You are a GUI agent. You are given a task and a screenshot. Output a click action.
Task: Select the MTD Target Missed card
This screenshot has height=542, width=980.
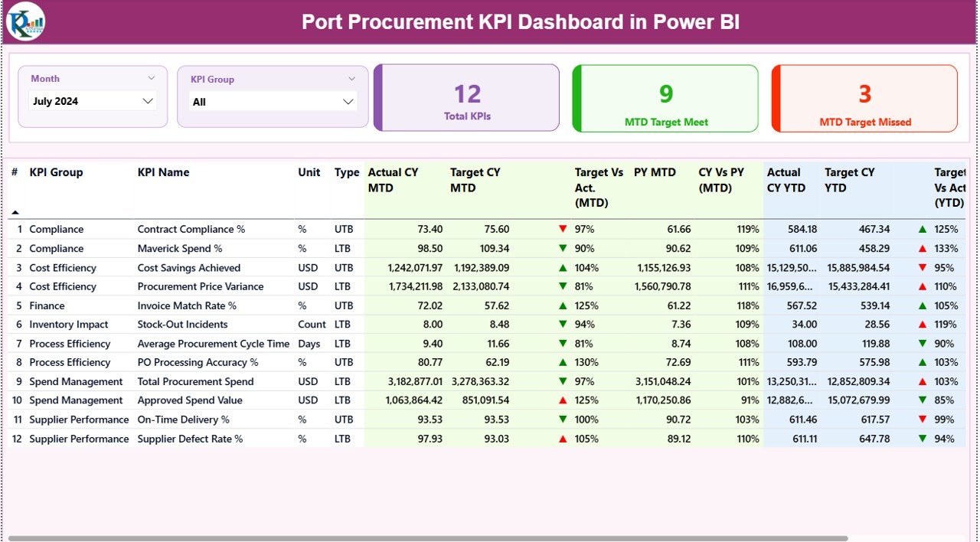(865, 98)
